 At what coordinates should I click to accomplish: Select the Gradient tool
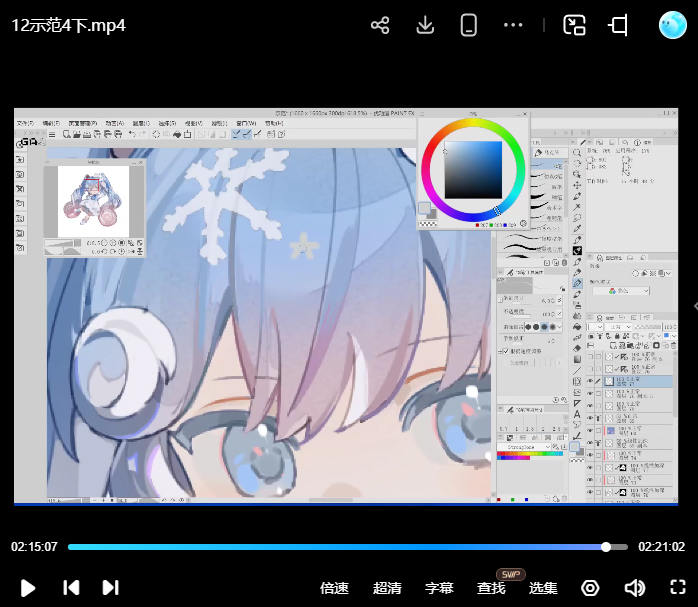[577, 359]
